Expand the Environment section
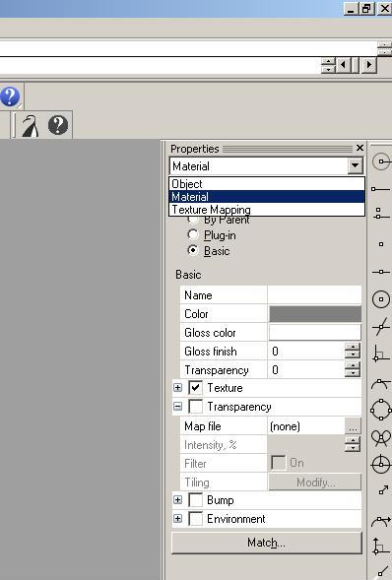The image size is (392, 580). pyautogui.click(x=178, y=518)
